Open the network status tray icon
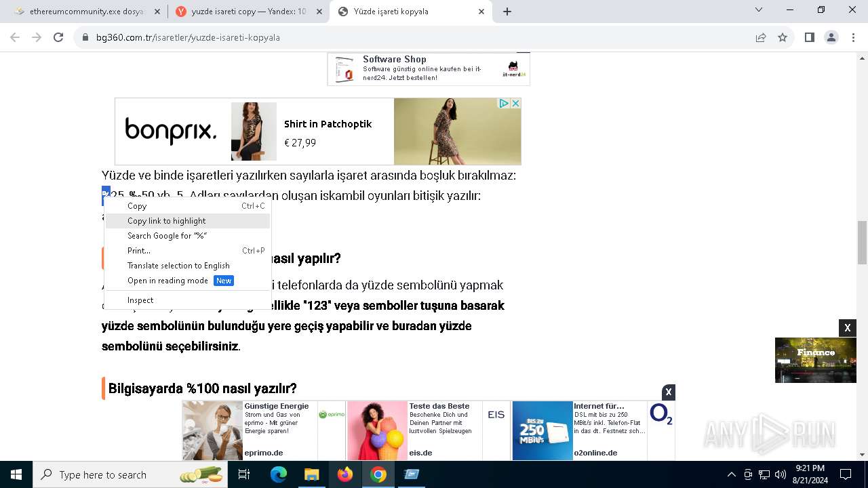The height and width of the screenshot is (488, 868). (x=764, y=474)
